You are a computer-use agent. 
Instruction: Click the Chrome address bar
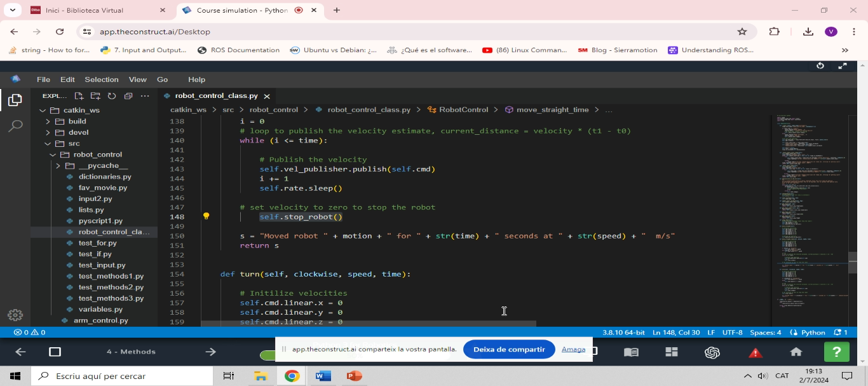(413, 32)
